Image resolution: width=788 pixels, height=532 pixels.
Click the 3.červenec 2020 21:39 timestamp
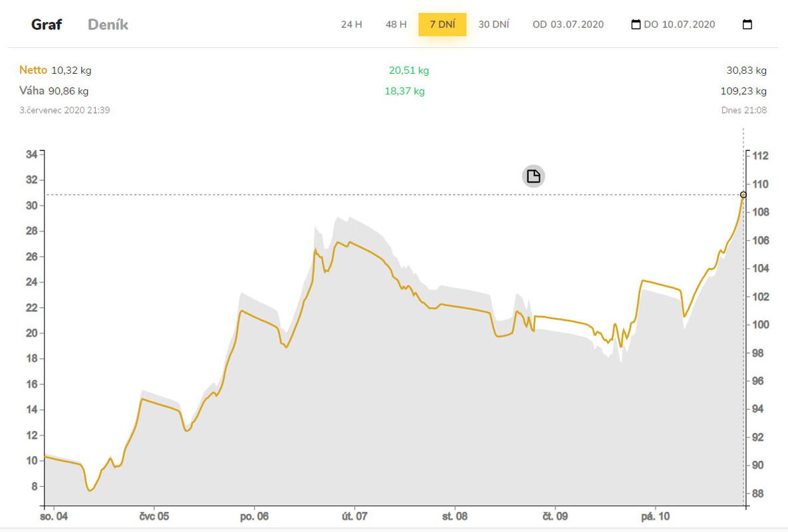coord(65,110)
